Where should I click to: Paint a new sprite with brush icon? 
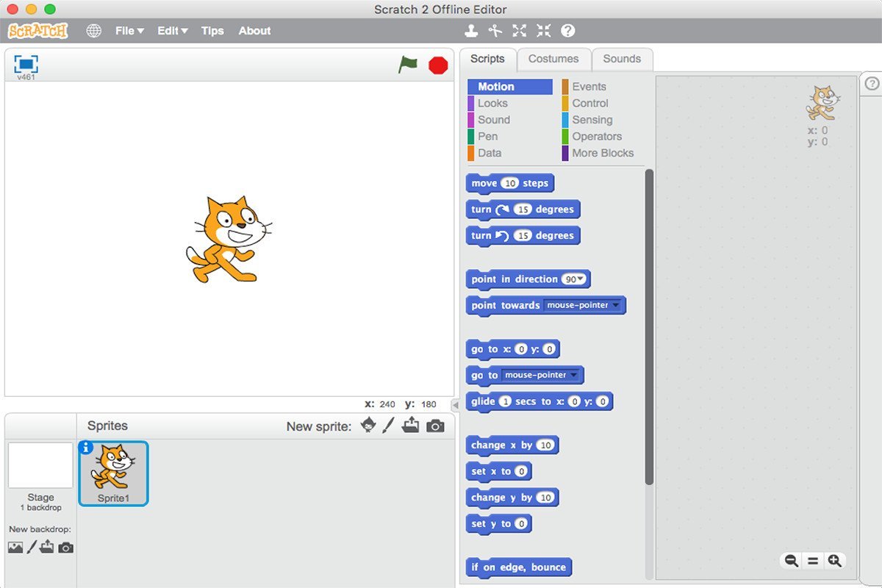(x=389, y=426)
